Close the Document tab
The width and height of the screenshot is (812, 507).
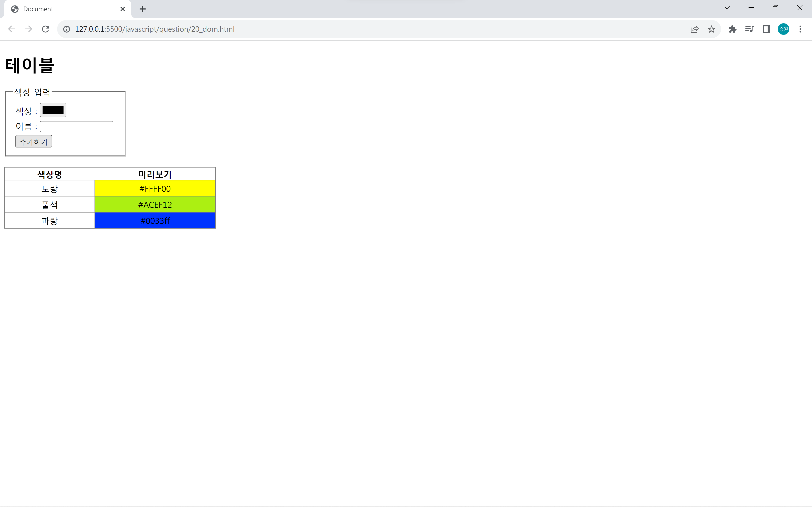[122, 9]
